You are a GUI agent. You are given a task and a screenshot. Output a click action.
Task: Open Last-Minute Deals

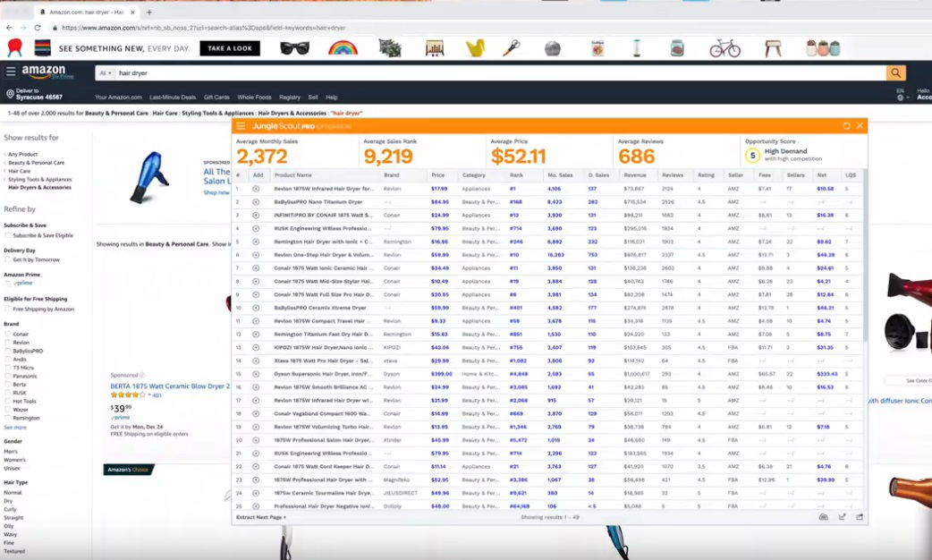[x=173, y=98]
